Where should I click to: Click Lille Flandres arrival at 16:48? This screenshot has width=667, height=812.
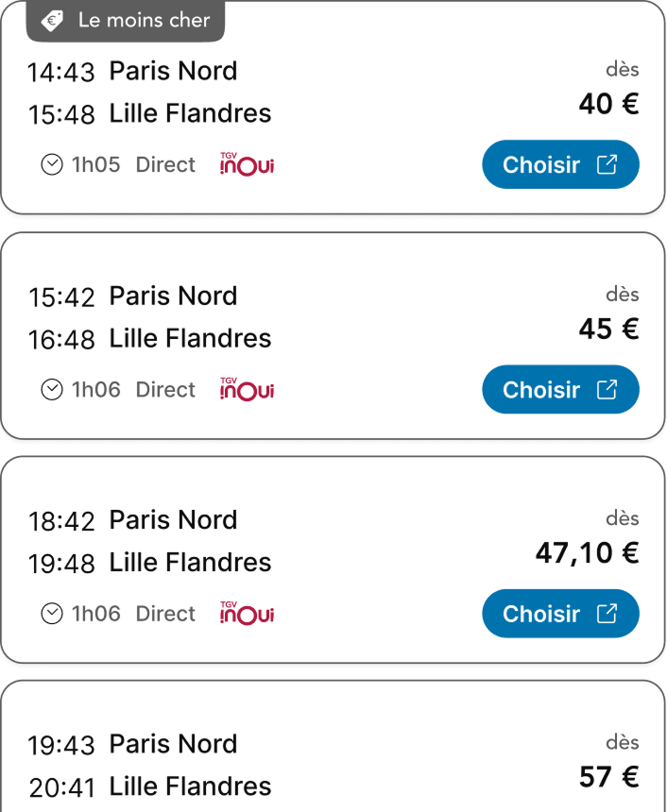[190, 338]
